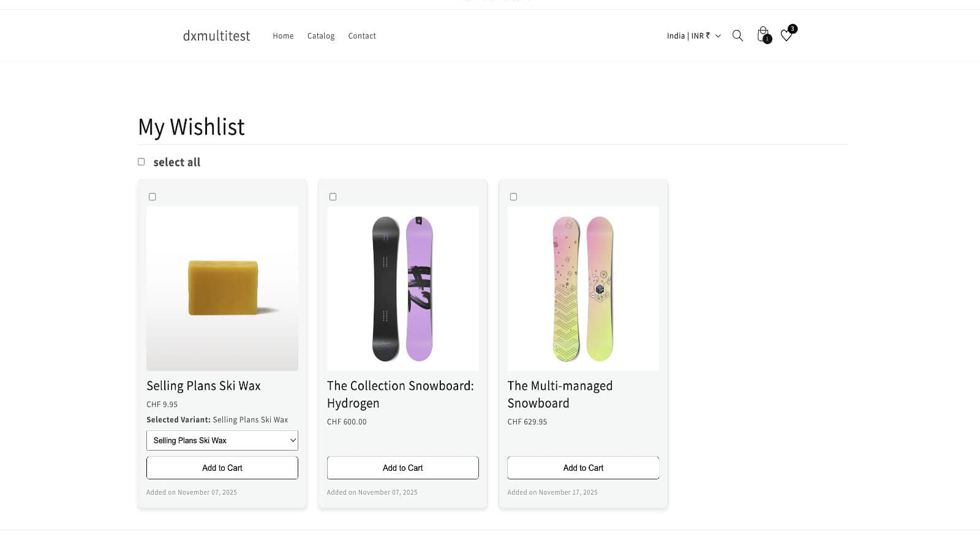Open the Contact page
This screenshot has height=551, width=980.
(362, 36)
